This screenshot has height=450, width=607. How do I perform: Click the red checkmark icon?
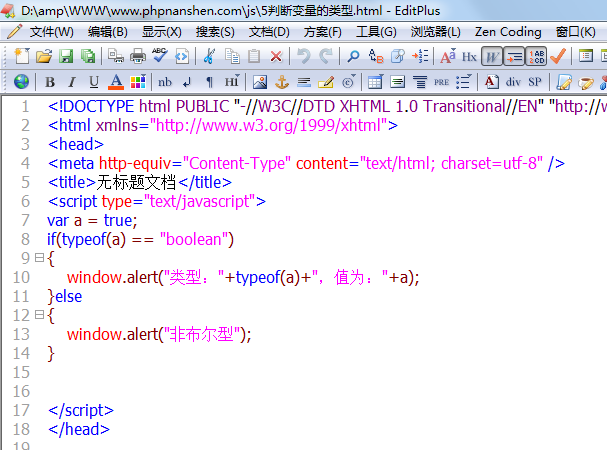point(558,57)
